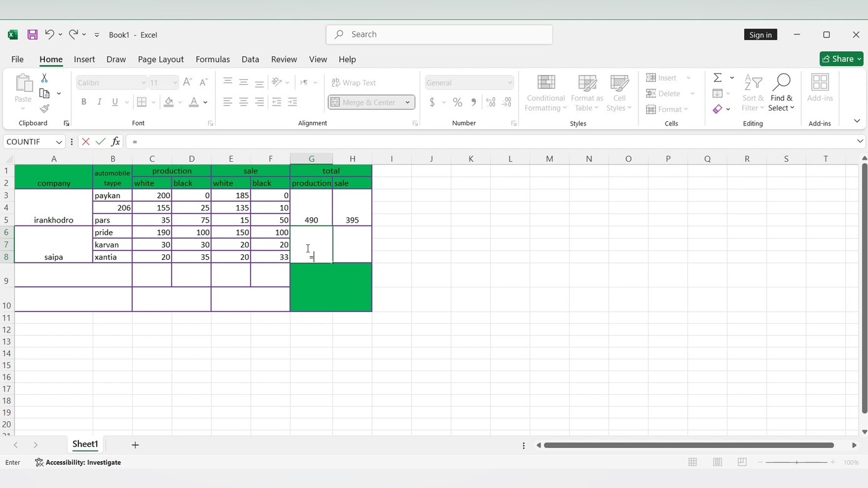Click the Sign in button

[x=760, y=35]
